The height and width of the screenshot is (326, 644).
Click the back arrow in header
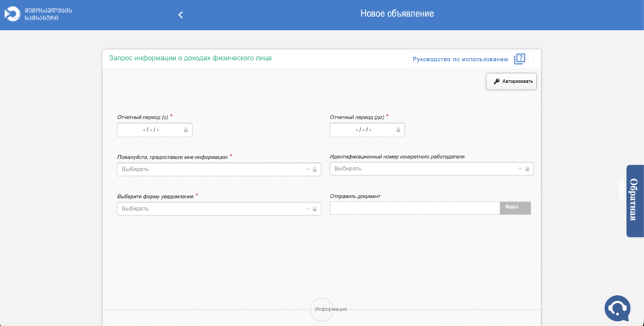[180, 15]
